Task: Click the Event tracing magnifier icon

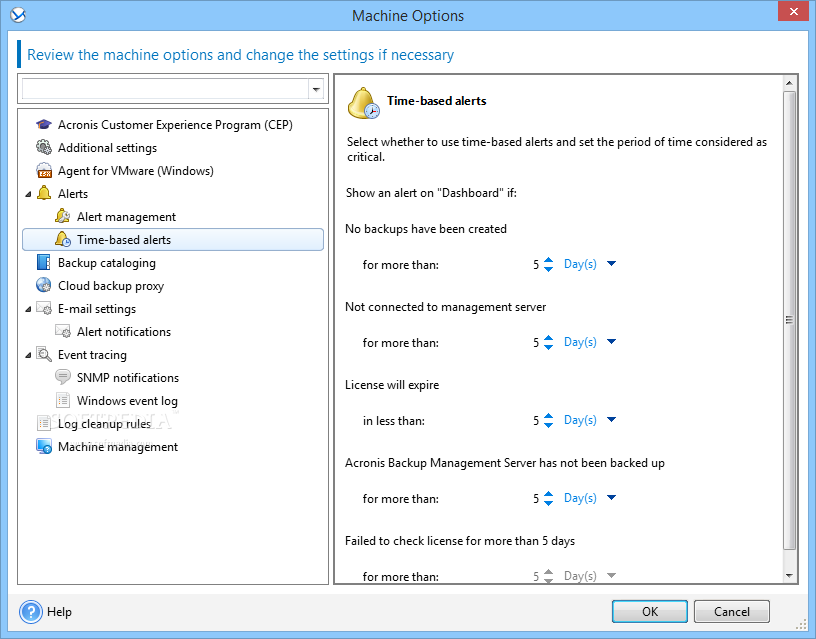Action: 44,354
